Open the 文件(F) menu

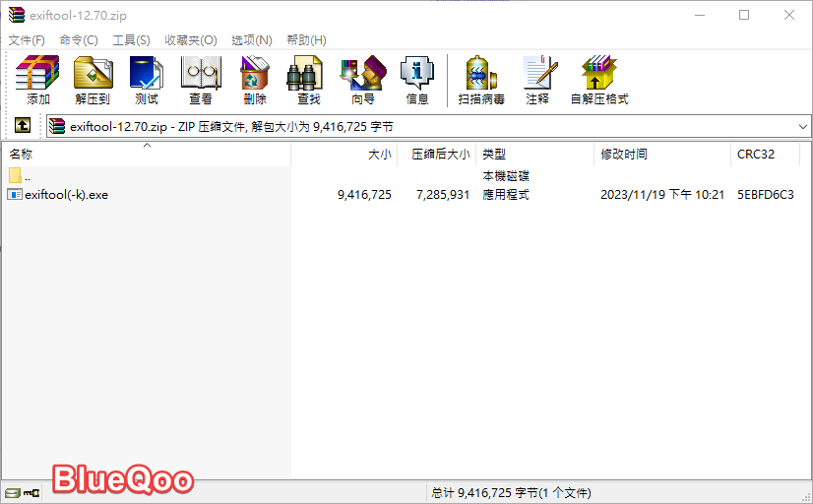click(27, 40)
